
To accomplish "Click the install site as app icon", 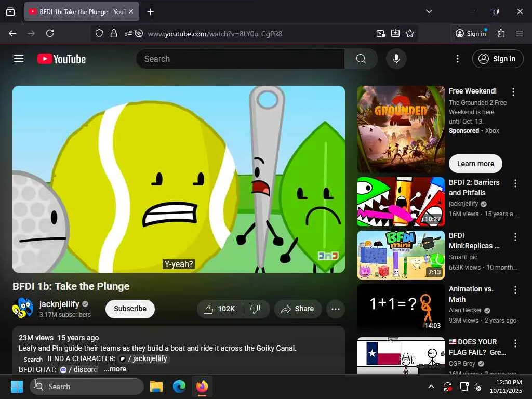I will [x=395, y=33].
